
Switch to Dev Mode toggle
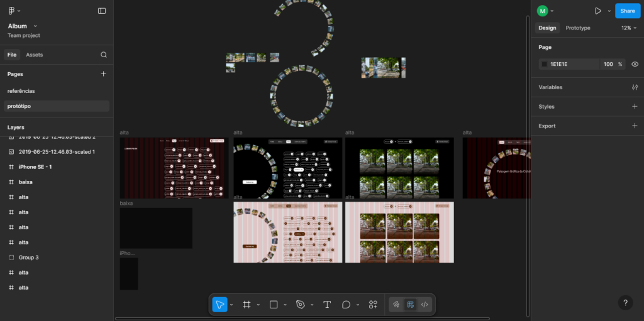(x=425, y=305)
